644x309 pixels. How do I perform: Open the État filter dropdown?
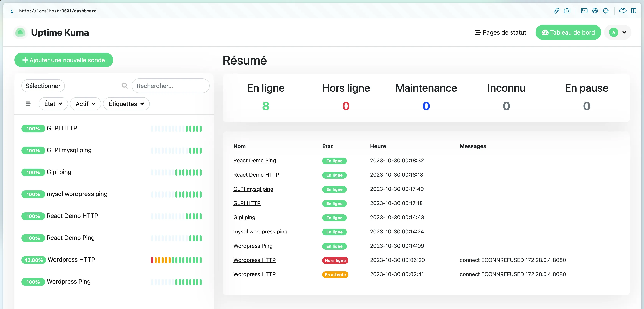[53, 104]
